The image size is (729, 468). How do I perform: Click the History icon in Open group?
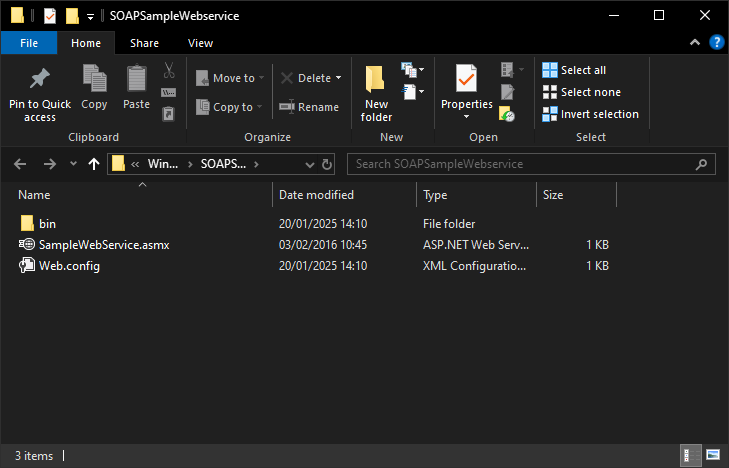point(507,114)
